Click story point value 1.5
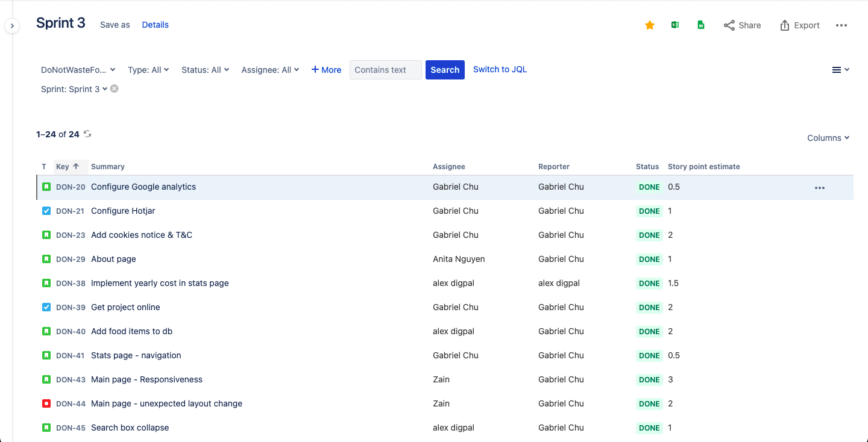The image size is (868, 442). (x=673, y=283)
